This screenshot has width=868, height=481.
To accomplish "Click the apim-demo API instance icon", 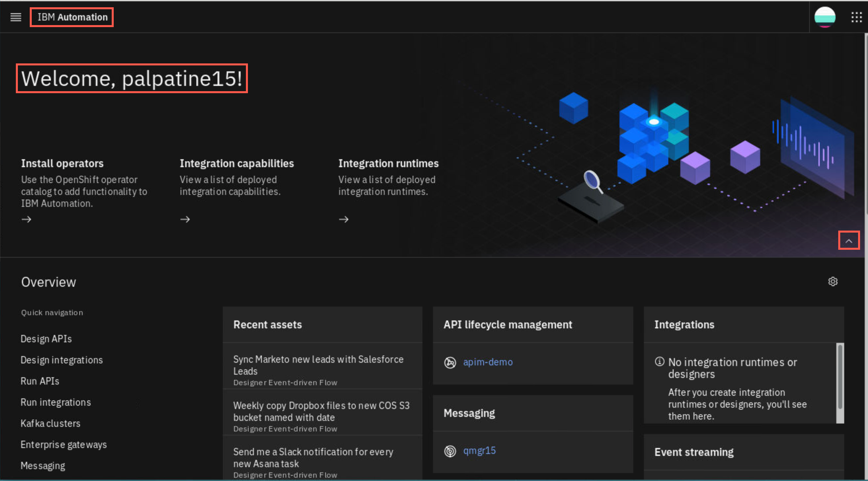I will pos(450,362).
